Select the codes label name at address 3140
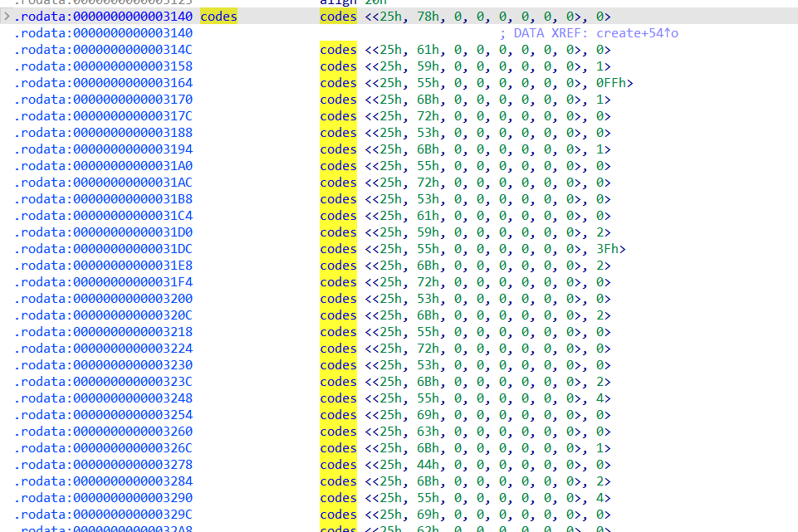The width and height of the screenshot is (798, 532). point(218,17)
